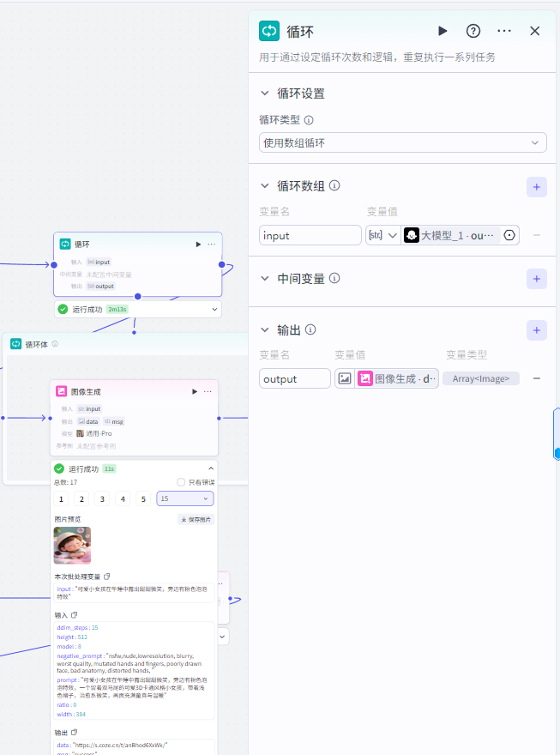The image size is (560, 755).
Task: Click the 保存图片 button
Action: tap(196, 520)
